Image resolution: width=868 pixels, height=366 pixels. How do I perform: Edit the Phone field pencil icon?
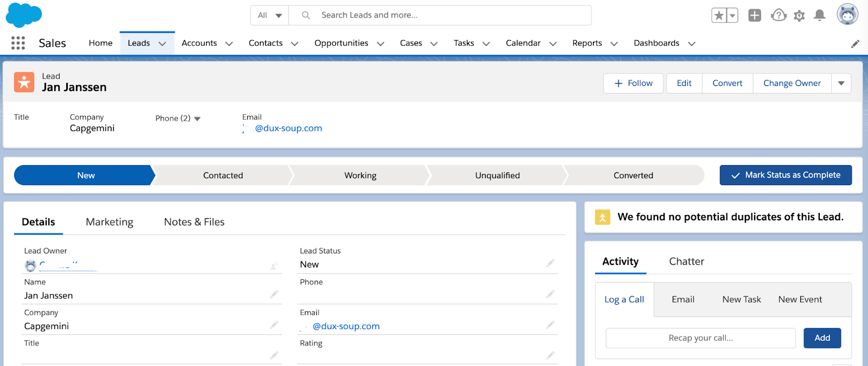point(550,294)
